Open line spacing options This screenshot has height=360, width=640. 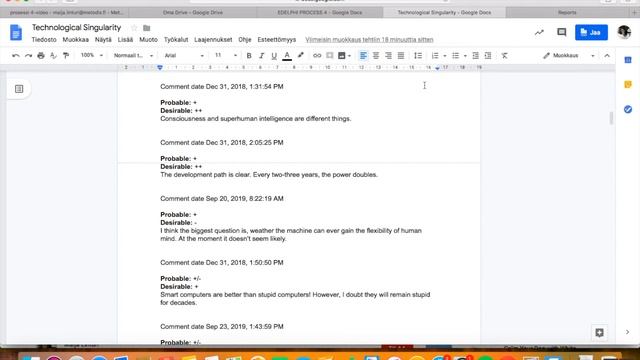point(418,56)
